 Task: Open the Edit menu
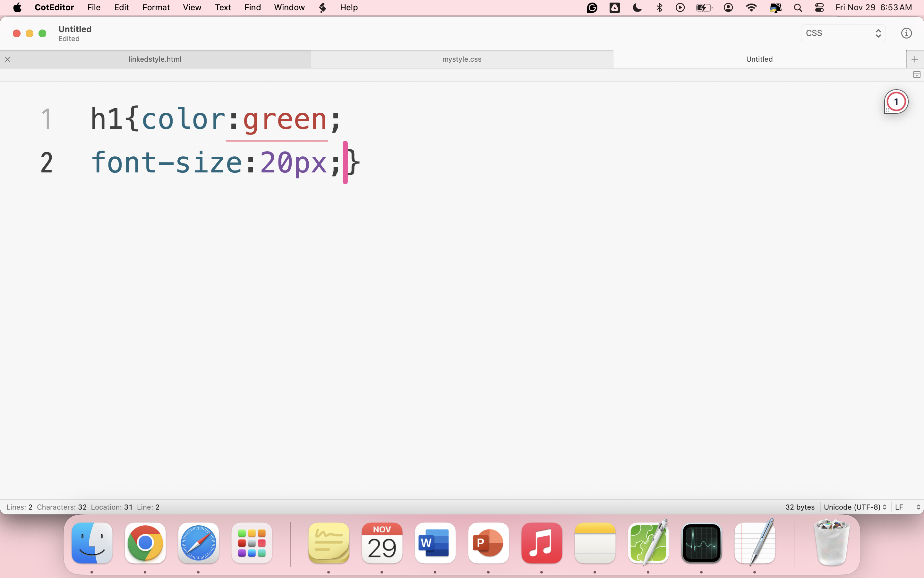[x=121, y=8]
